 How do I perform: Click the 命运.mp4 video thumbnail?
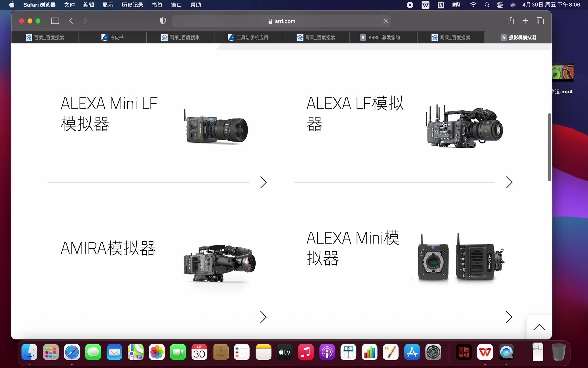563,73
